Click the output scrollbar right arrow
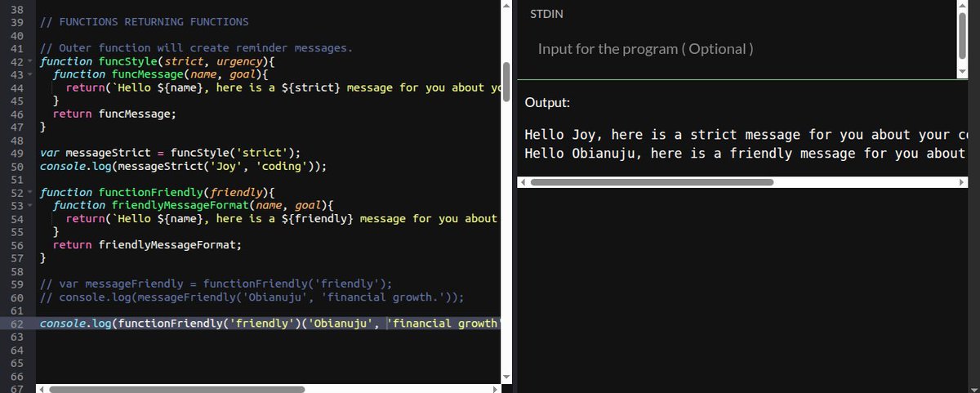This screenshot has width=980, height=393. (961, 181)
